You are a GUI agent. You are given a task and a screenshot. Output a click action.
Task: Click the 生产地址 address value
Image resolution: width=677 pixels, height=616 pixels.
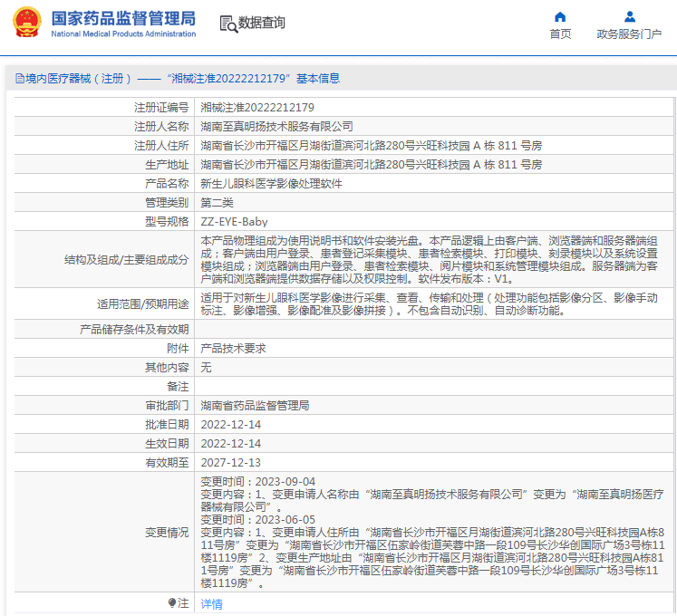pyautogui.click(x=372, y=165)
